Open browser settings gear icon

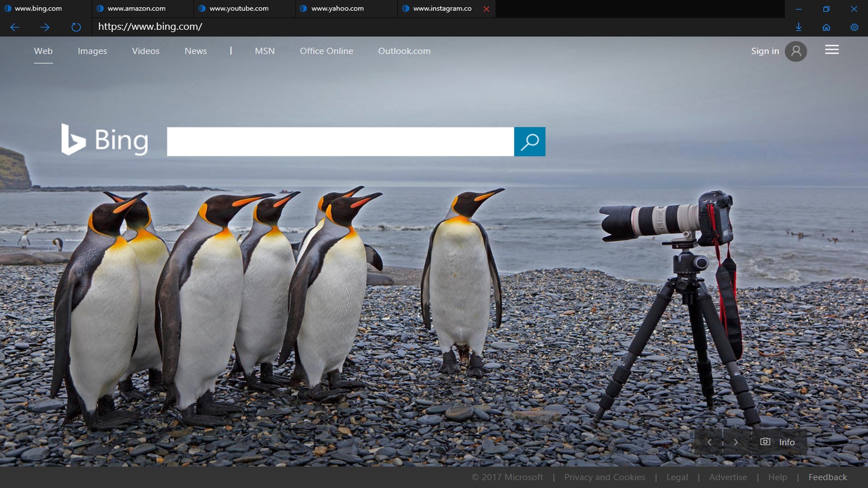coord(854,27)
